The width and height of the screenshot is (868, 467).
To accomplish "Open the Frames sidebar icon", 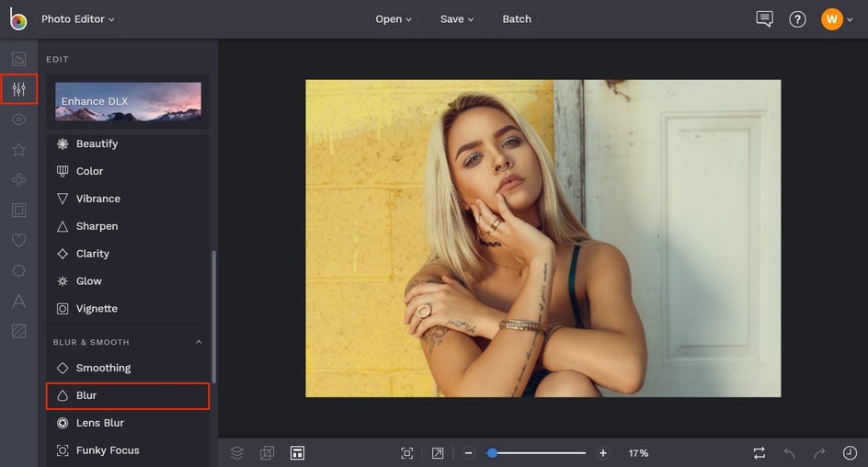I will click(x=18, y=210).
